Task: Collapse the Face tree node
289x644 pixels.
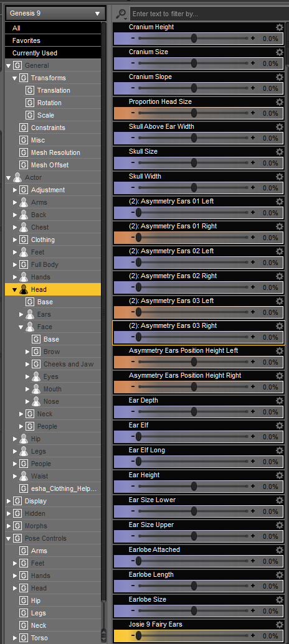Action: pyautogui.click(x=21, y=327)
